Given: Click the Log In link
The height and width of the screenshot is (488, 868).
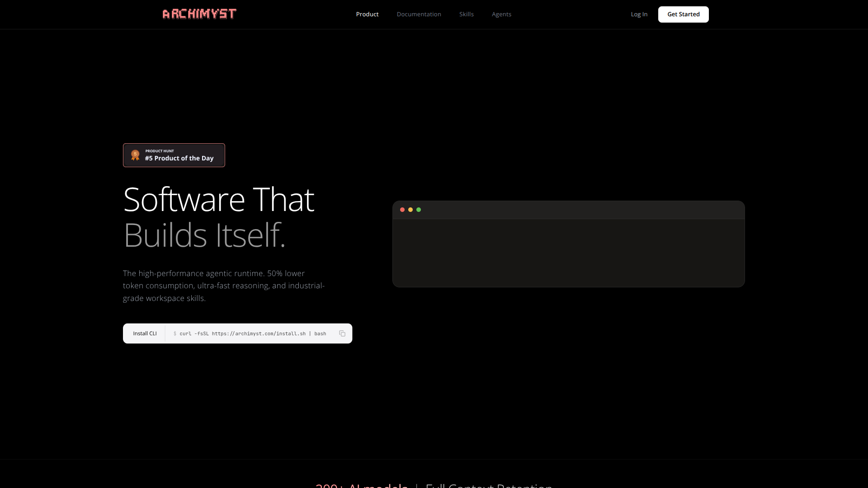Looking at the screenshot, I should pos(639,14).
